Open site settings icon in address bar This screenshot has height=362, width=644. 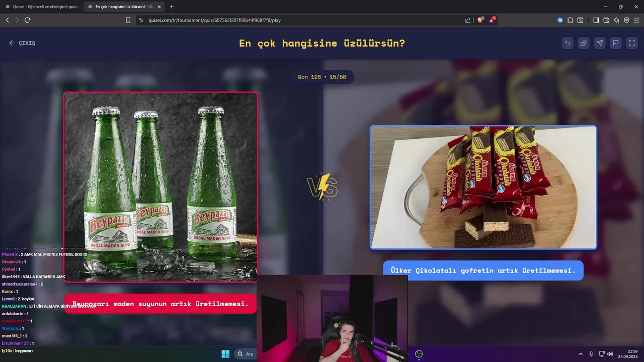[141, 20]
